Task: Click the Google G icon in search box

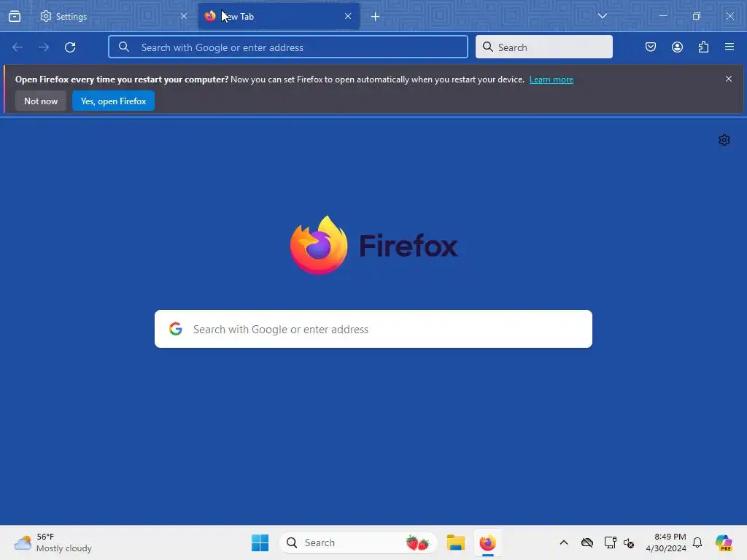Action: tap(176, 329)
